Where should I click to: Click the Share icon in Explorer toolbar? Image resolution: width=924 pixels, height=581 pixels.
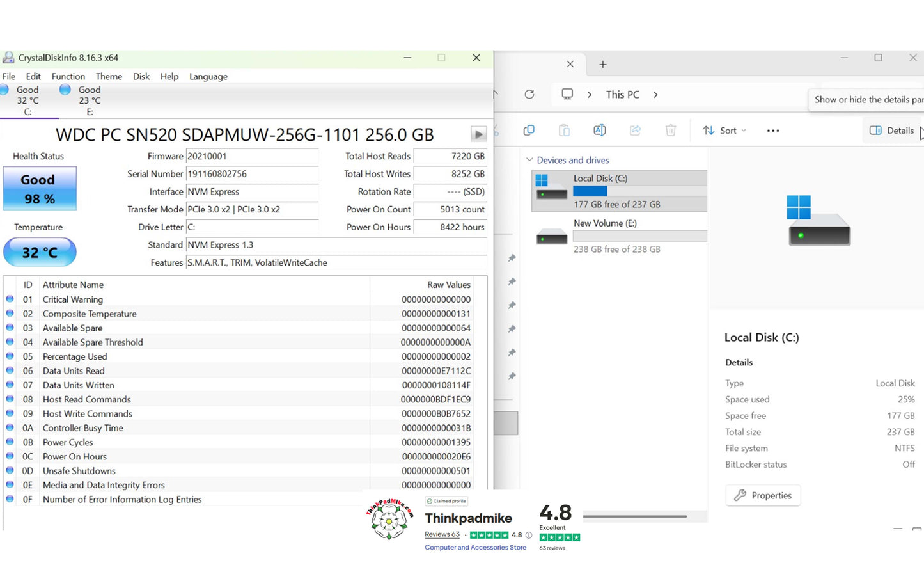tap(635, 131)
